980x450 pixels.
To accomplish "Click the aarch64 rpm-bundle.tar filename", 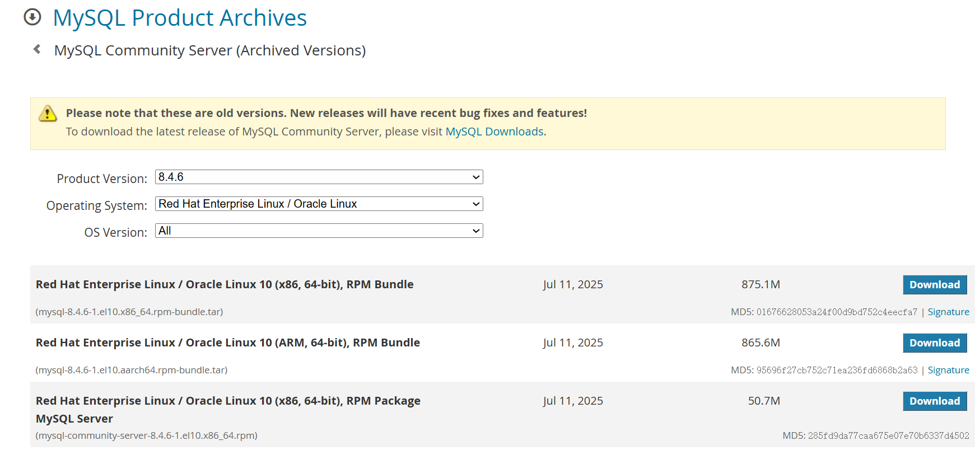I will (x=132, y=370).
